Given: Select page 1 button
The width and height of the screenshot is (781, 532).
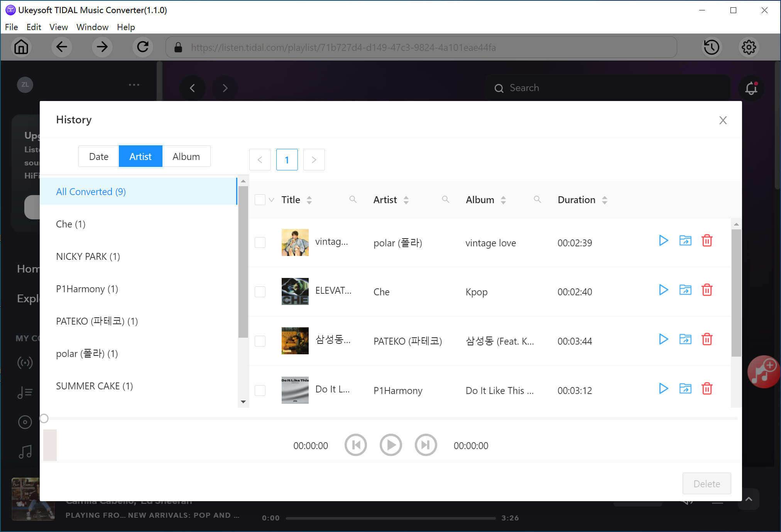Looking at the screenshot, I should coord(287,160).
